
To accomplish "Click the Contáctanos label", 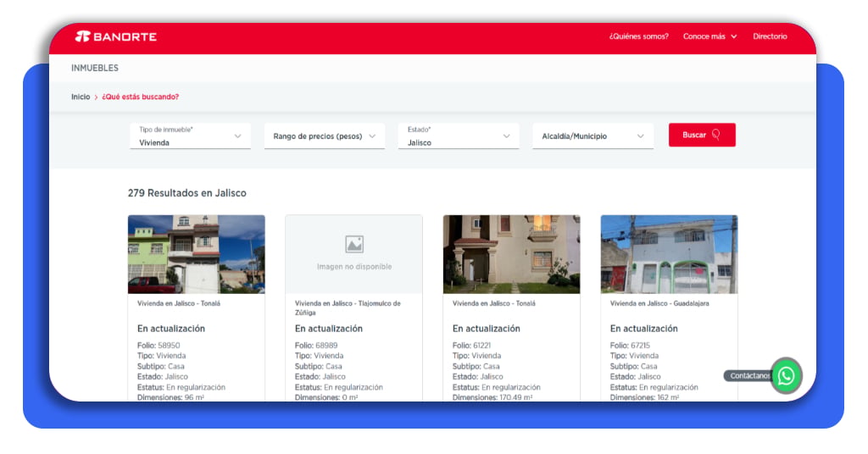I will 749,376.
